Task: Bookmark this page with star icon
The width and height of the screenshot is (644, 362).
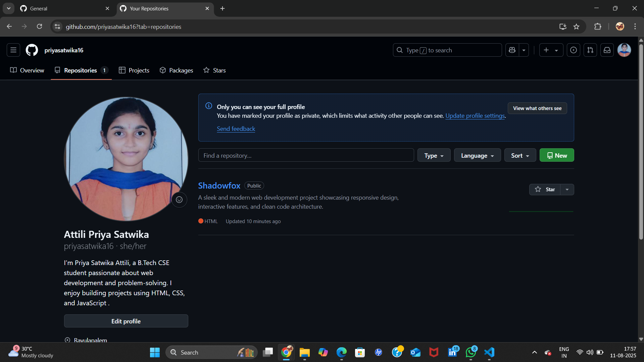Action: tap(576, 27)
